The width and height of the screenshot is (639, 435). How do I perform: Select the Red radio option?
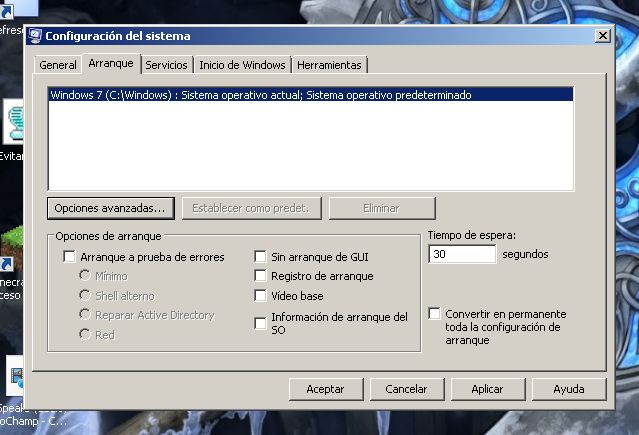click(85, 334)
